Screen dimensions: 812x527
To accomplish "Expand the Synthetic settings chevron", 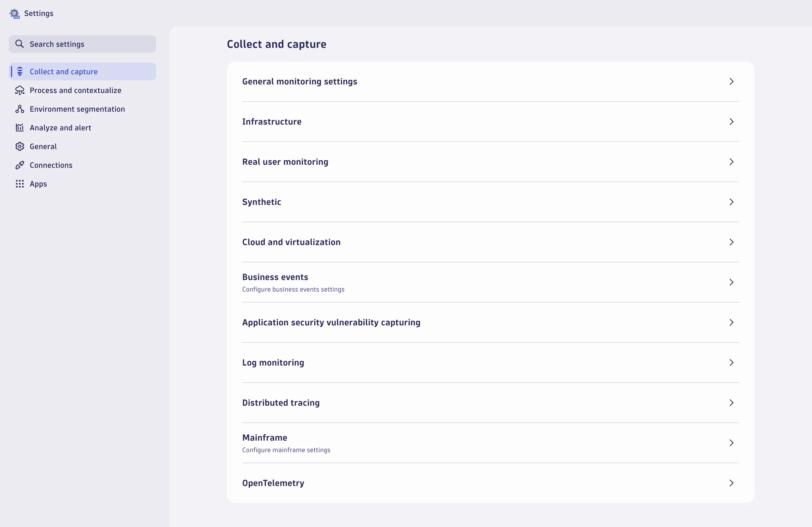I will [731, 202].
